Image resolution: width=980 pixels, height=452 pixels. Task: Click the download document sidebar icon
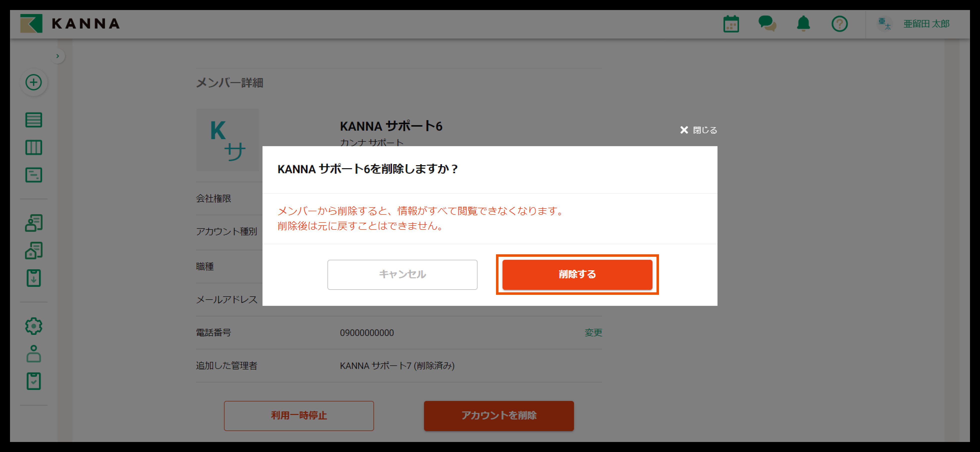click(x=33, y=278)
